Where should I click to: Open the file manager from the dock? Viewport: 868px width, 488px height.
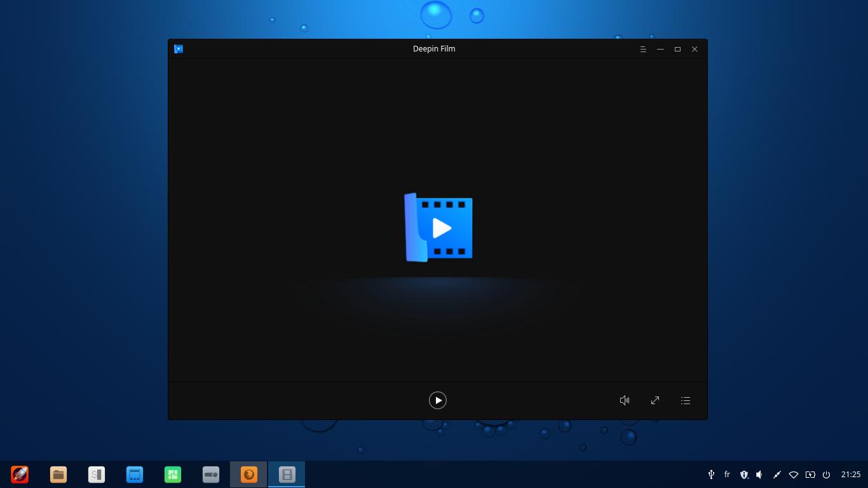[58, 475]
